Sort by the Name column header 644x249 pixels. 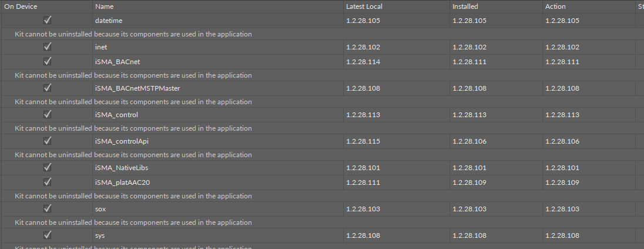tap(104, 6)
